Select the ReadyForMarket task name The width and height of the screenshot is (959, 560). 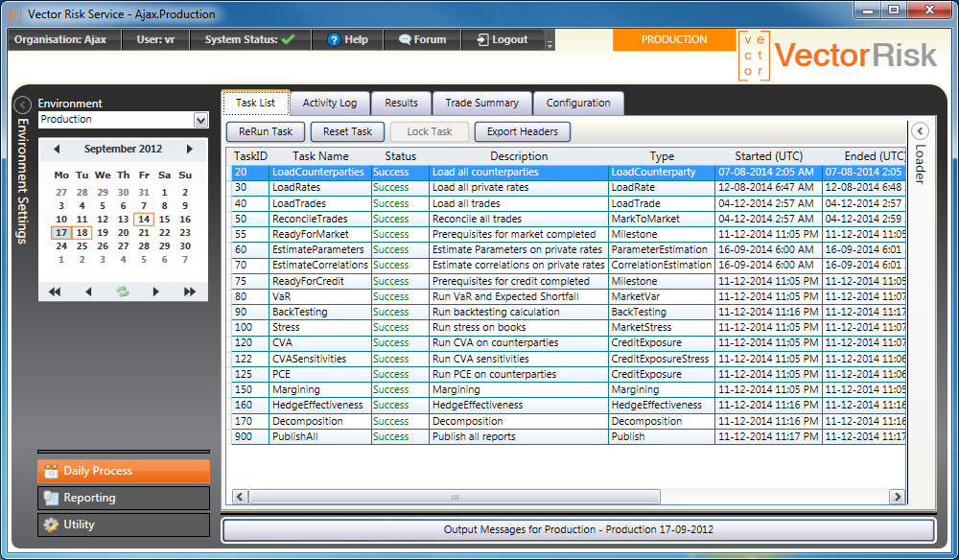tap(310, 234)
